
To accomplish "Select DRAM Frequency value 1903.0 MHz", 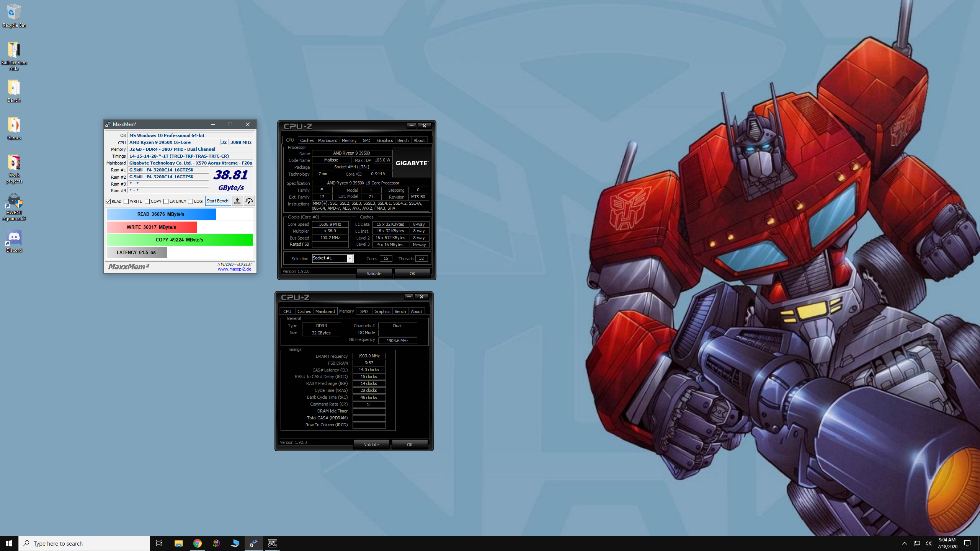I will [369, 356].
